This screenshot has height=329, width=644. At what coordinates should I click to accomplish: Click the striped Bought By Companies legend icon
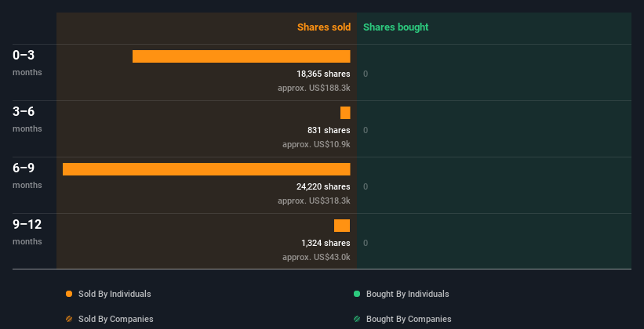coord(357,319)
